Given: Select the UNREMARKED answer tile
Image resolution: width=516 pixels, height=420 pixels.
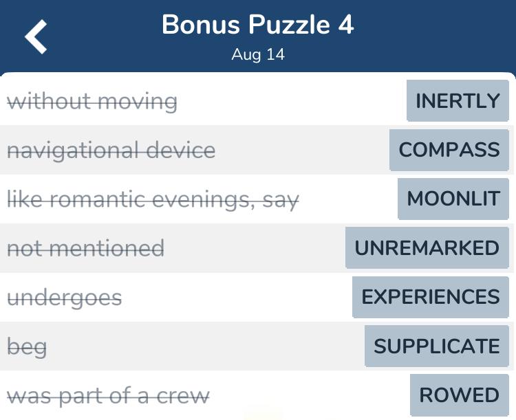Looking at the screenshot, I should point(427,248).
